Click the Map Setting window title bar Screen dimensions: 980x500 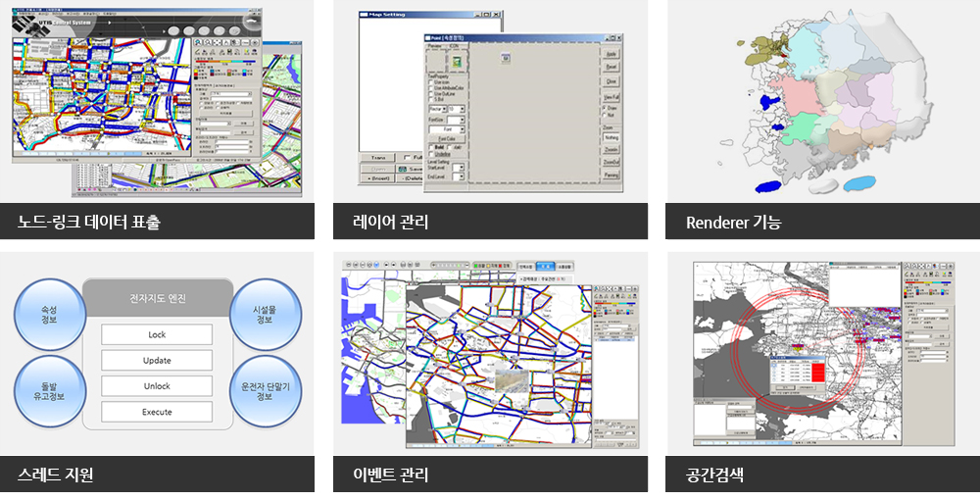tap(430, 15)
